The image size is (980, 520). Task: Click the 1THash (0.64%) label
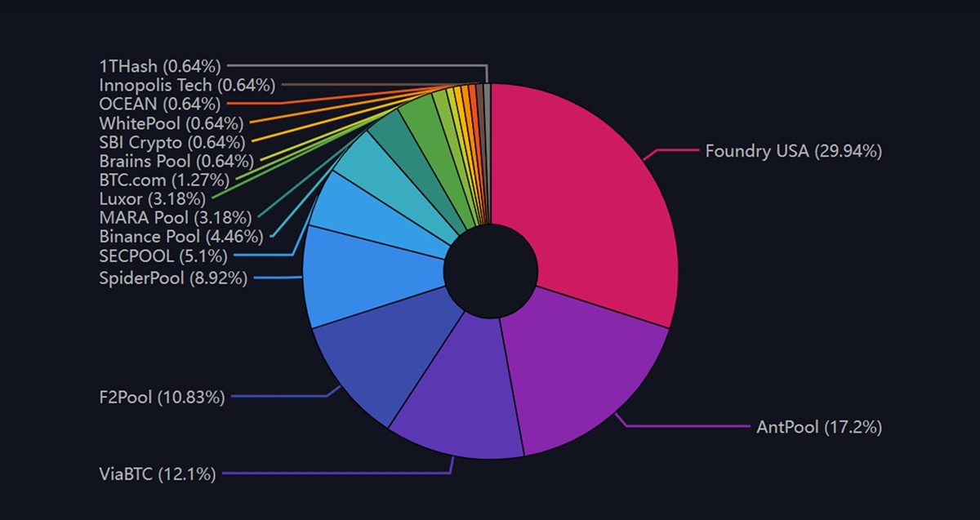pyautogui.click(x=159, y=65)
